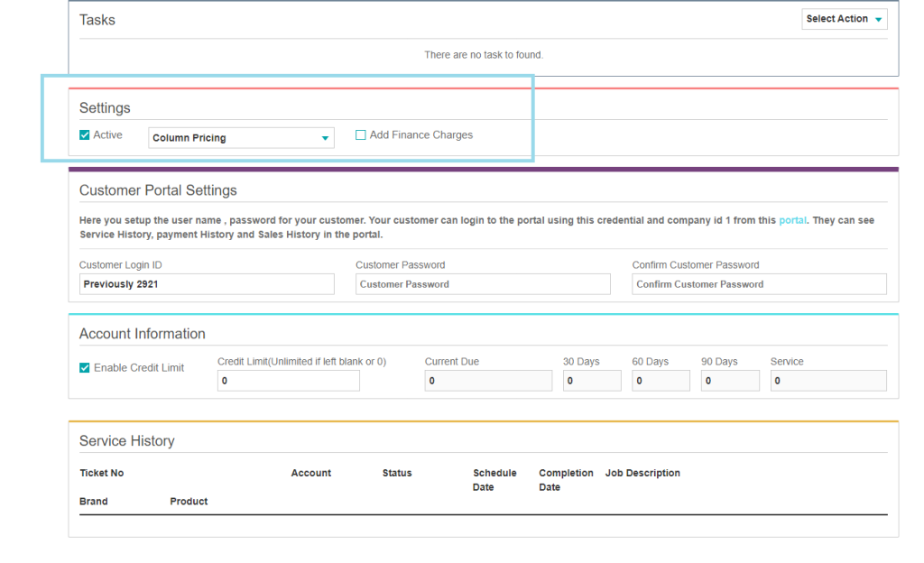924x563 pixels.
Task: Enable the Add Finance Charges checkbox
Action: click(361, 135)
